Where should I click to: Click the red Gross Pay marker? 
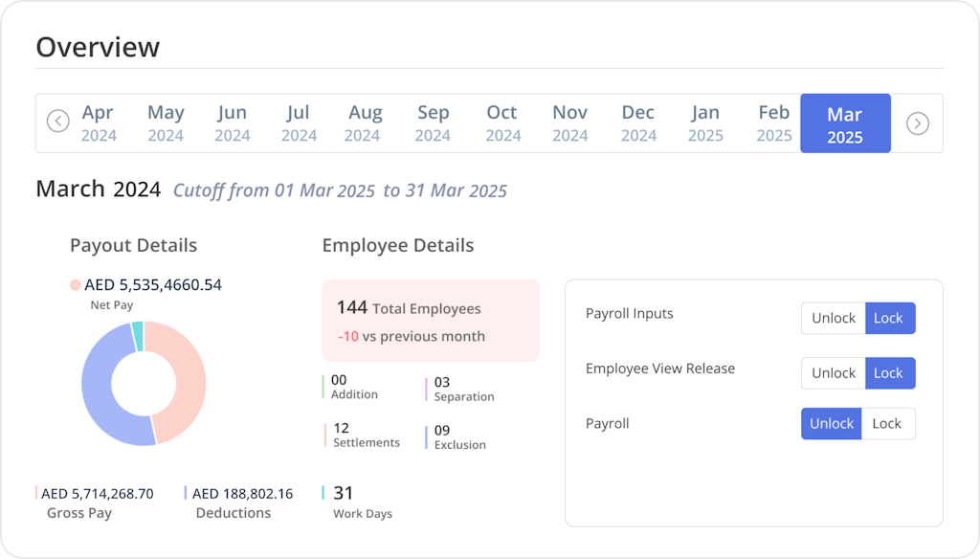tap(34, 493)
